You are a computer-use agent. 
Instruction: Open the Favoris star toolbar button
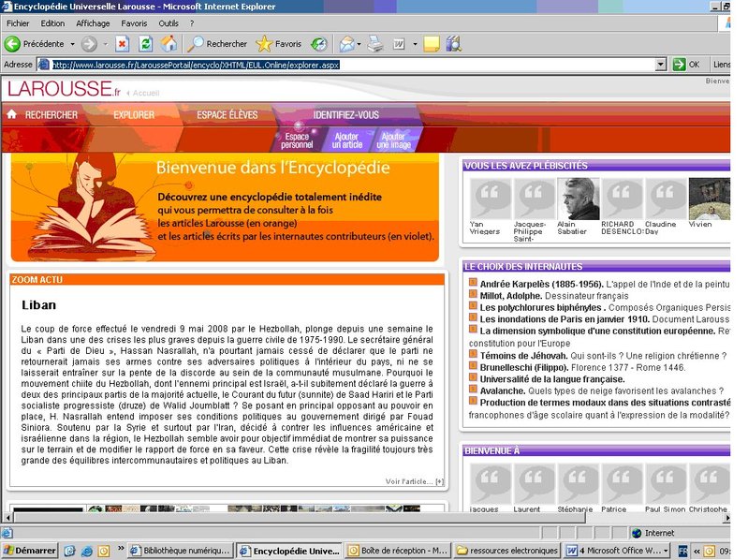[279, 44]
